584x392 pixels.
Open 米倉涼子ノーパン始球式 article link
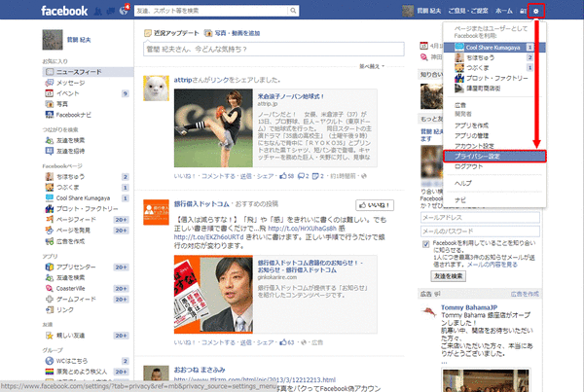click(291, 96)
